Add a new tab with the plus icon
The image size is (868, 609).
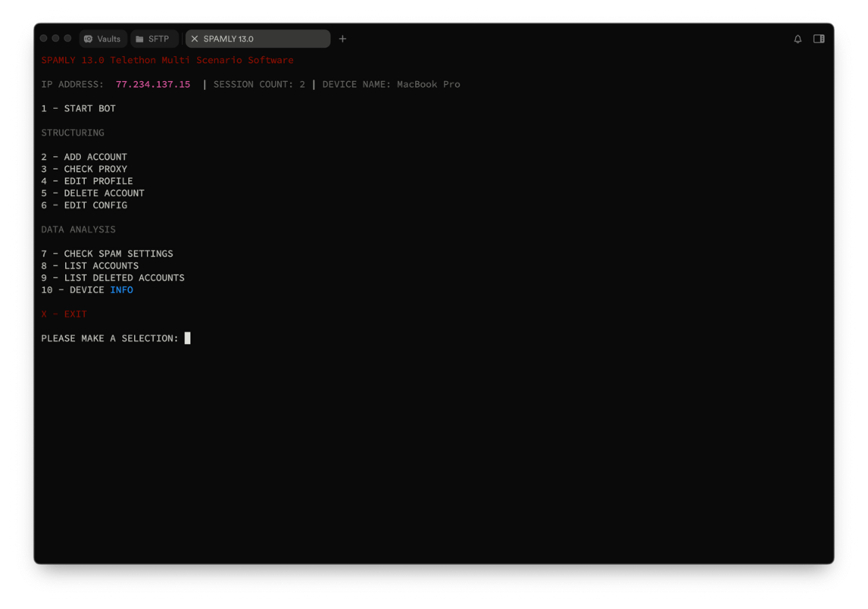[x=343, y=39]
